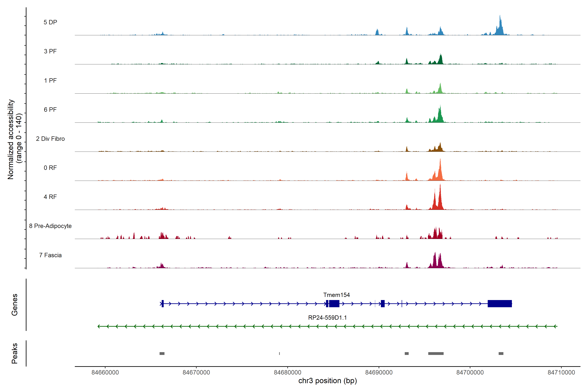Viewport: 588px width, 392px height.
Task: Click the RP24-559D1.1 gene name label
Action: [x=327, y=318]
